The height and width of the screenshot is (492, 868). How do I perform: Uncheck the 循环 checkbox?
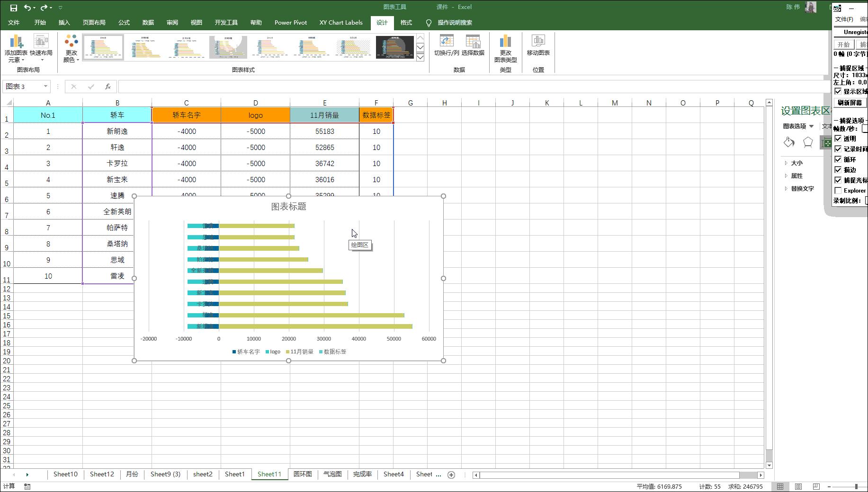tap(838, 159)
